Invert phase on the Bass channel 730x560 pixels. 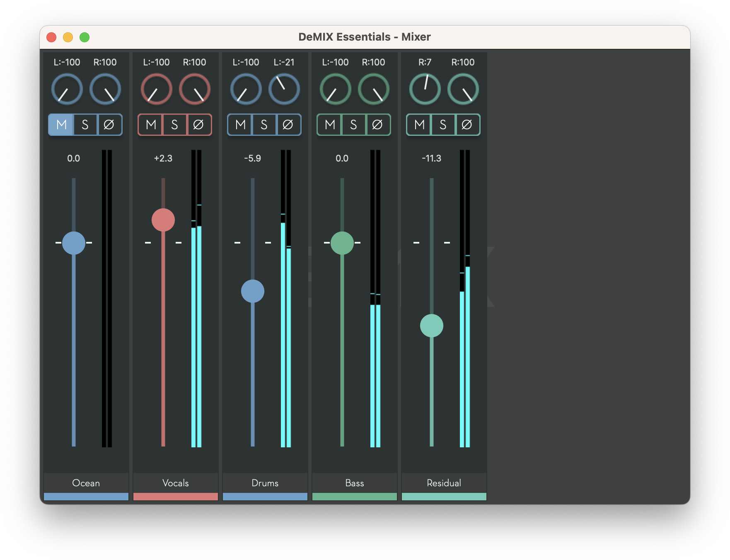click(377, 125)
